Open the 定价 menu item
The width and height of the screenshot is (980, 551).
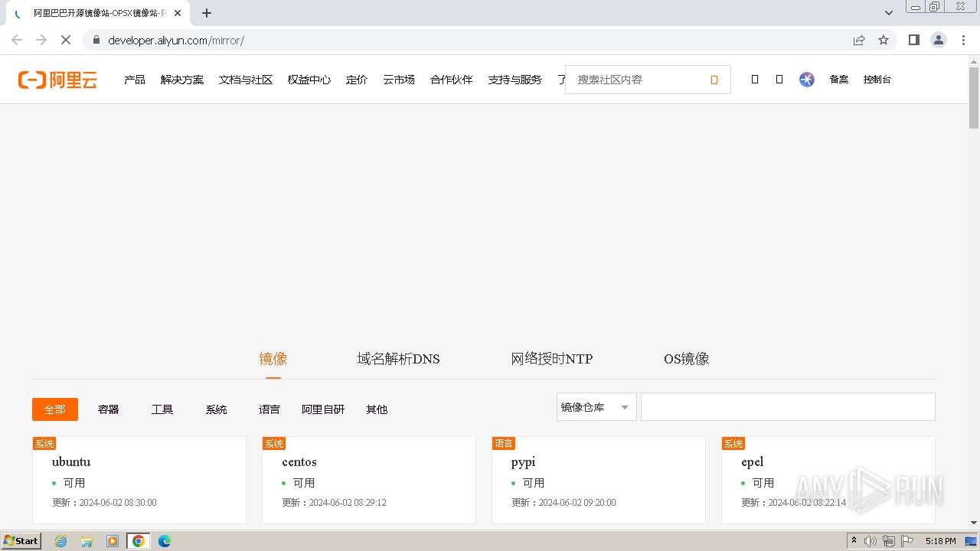click(357, 80)
